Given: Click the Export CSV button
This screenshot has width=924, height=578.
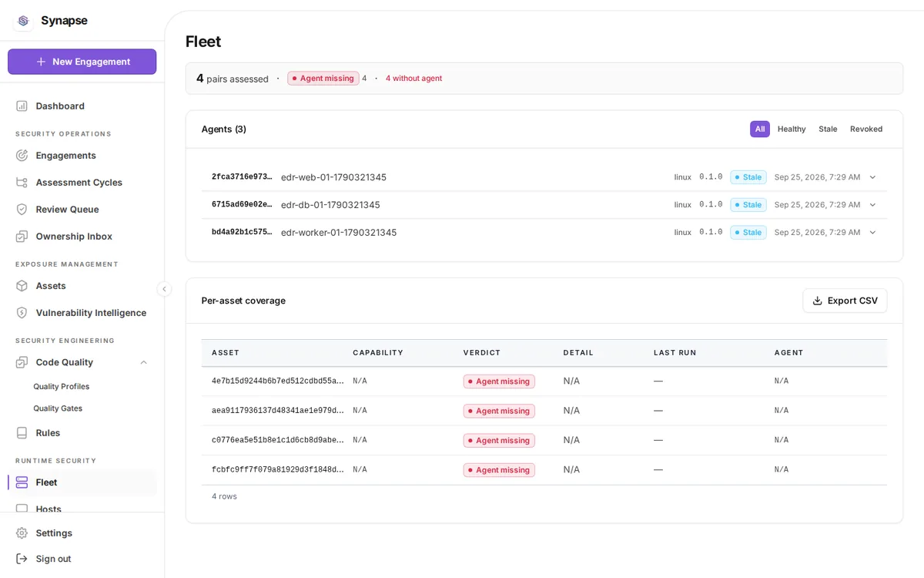Looking at the screenshot, I should [845, 301].
